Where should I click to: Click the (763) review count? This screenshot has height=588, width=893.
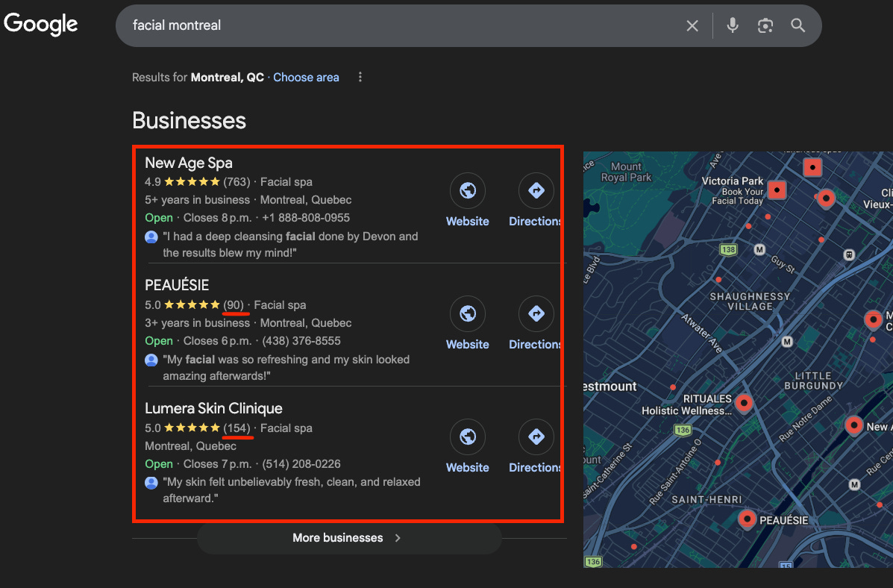(x=237, y=182)
